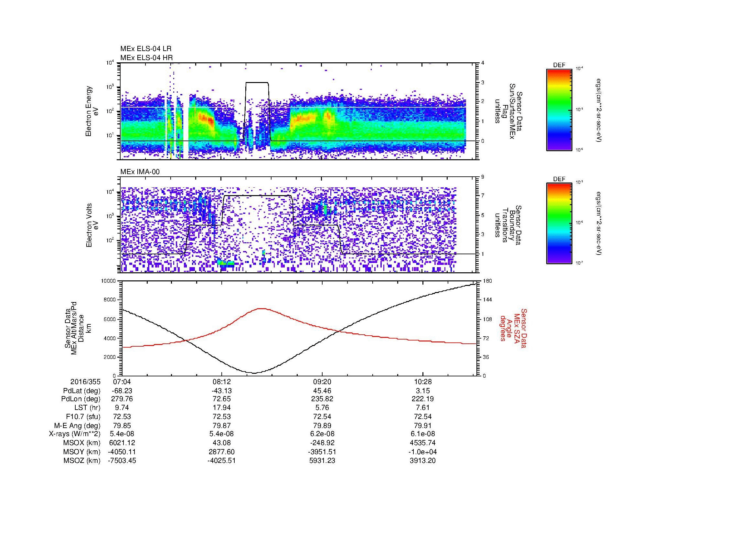Click the MSOY value '-4050.11'
The image size is (756, 534).
(122, 452)
